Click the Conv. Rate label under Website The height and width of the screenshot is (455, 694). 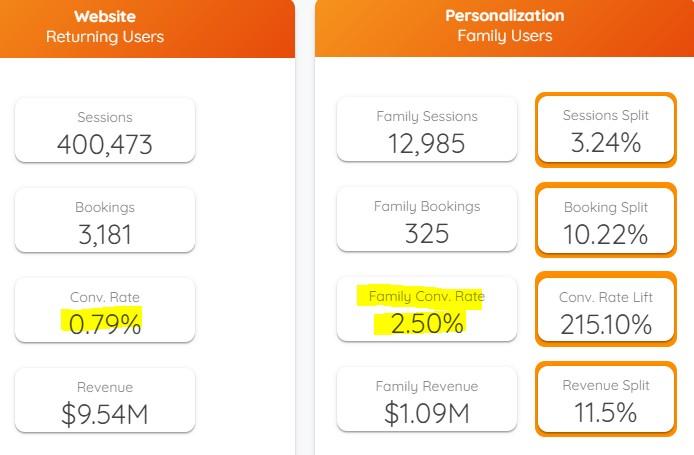click(105, 297)
